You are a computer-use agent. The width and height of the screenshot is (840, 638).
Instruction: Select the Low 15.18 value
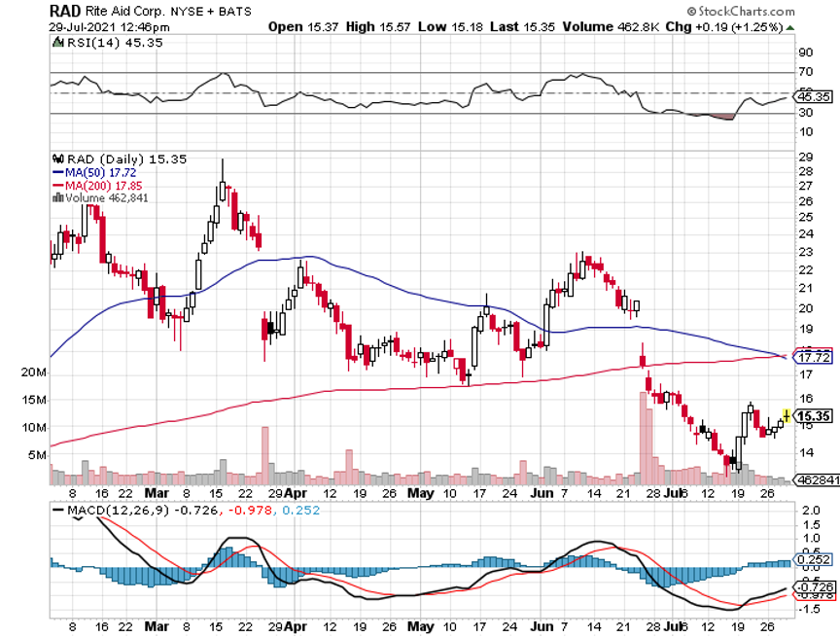[x=450, y=27]
